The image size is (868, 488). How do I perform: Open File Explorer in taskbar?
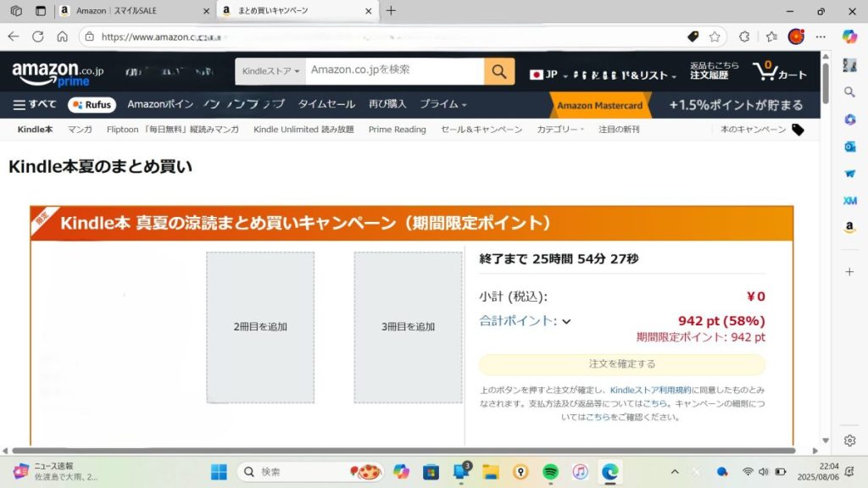click(x=491, y=472)
